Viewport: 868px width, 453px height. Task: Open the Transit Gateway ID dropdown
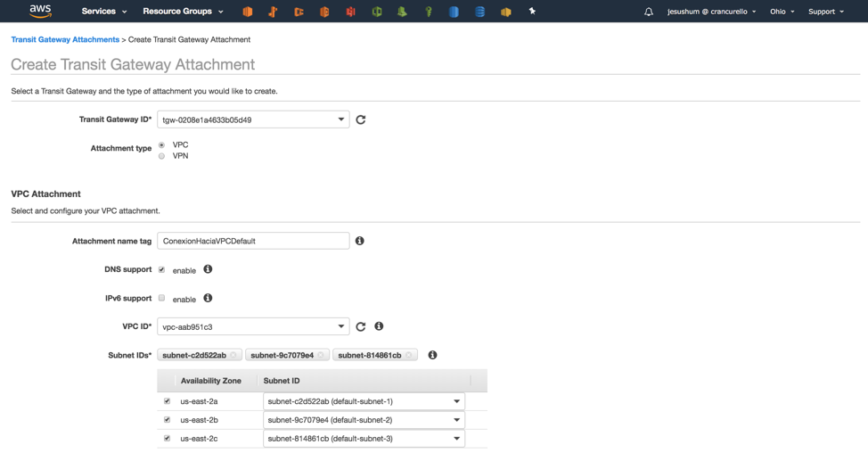point(253,119)
